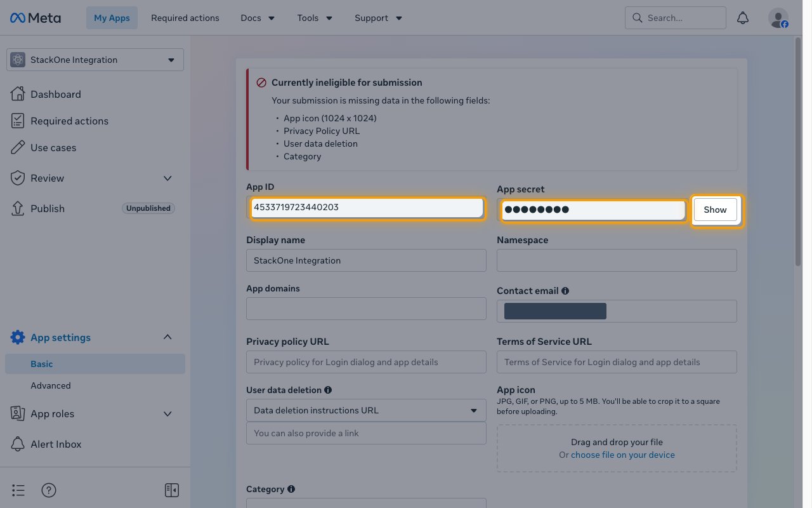
Task: Click the data deletion link input
Action: coord(366,433)
